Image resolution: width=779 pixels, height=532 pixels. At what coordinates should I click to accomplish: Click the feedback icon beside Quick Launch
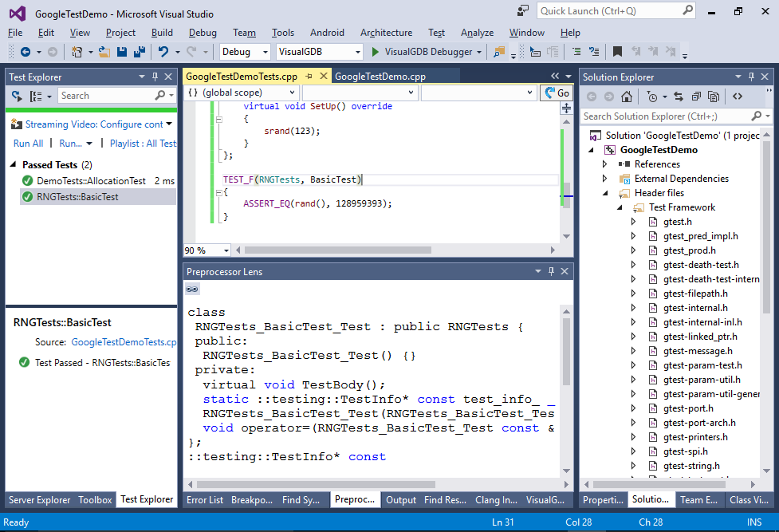click(x=522, y=11)
